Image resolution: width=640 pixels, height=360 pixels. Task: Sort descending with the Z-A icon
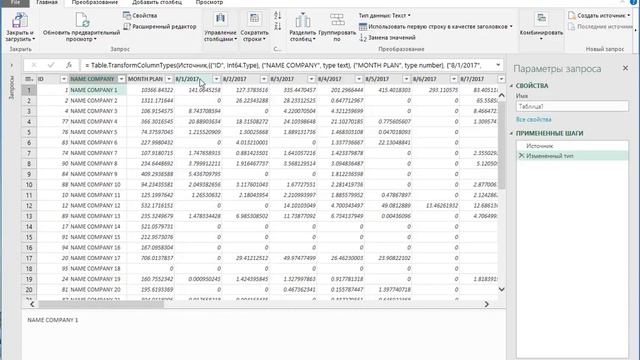278,26
